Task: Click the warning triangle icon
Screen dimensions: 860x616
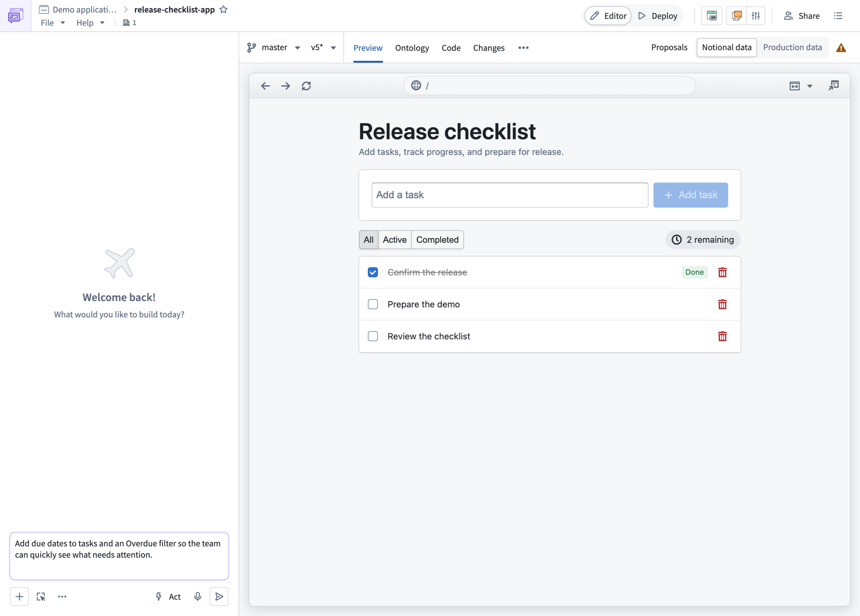Action: [841, 48]
